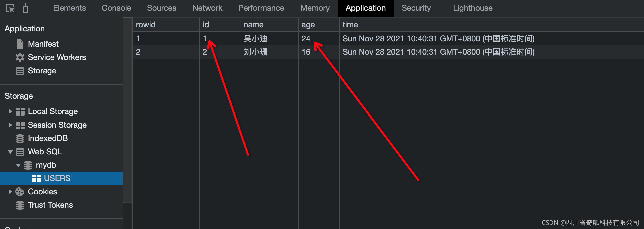The height and width of the screenshot is (229, 644).
Task: Collapse the Web SQL tree node
Action: pyautogui.click(x=10, y=152)
